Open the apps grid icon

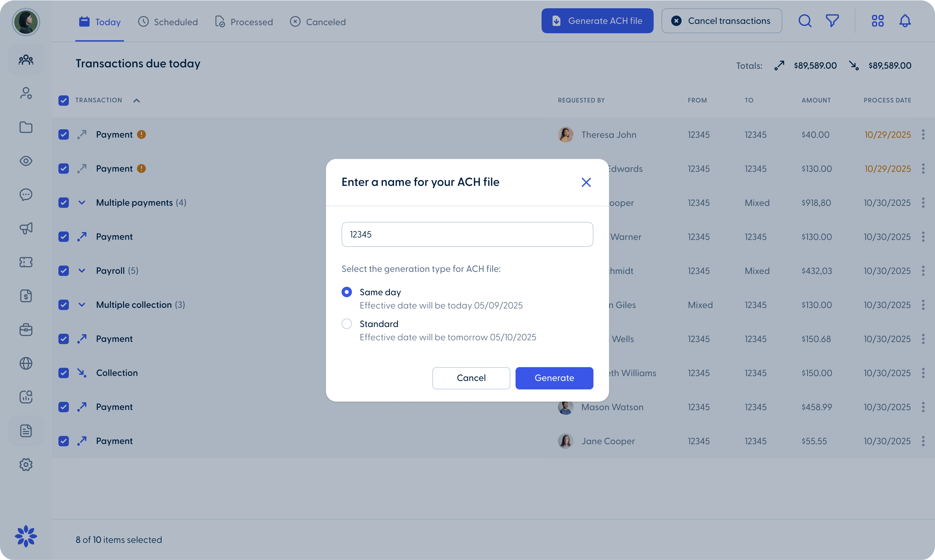[x=877, y=21]
